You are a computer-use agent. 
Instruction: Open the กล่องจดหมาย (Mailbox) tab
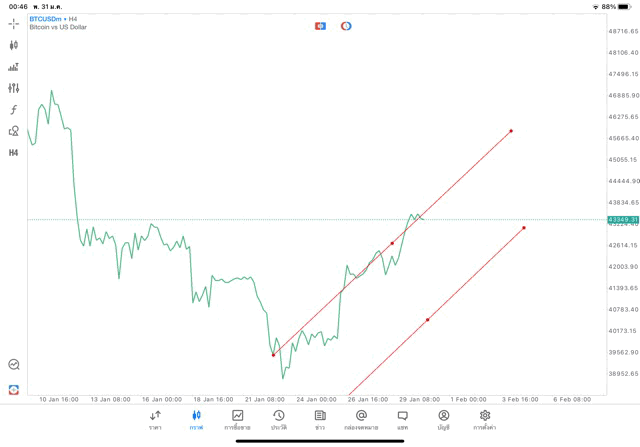[361, 420]
